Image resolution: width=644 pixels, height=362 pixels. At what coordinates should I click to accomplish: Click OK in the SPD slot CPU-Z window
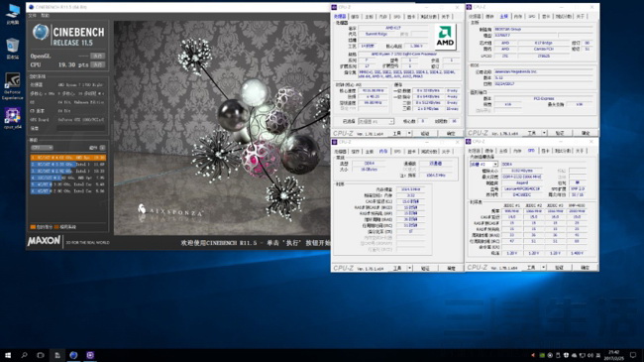point(585,268)
